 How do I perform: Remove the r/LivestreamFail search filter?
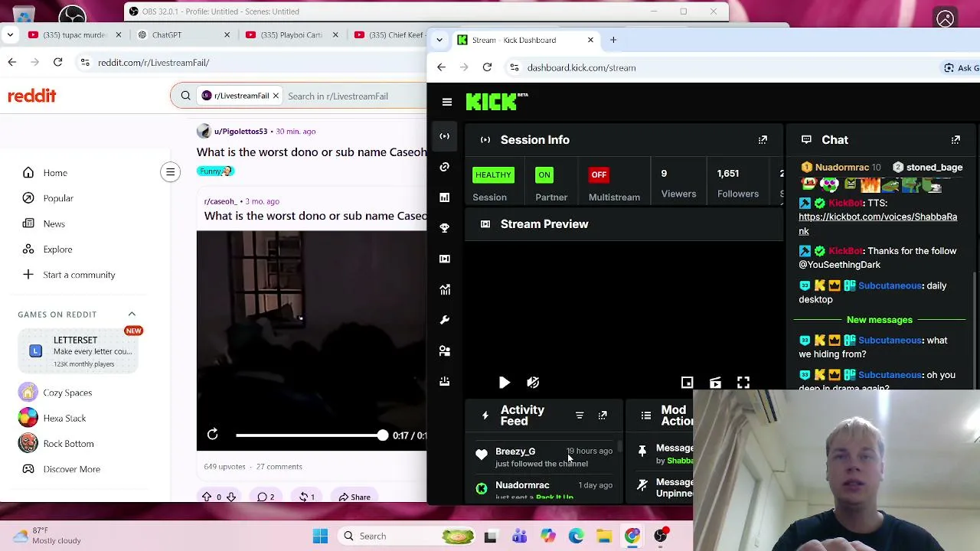click(x=276, y=96)
